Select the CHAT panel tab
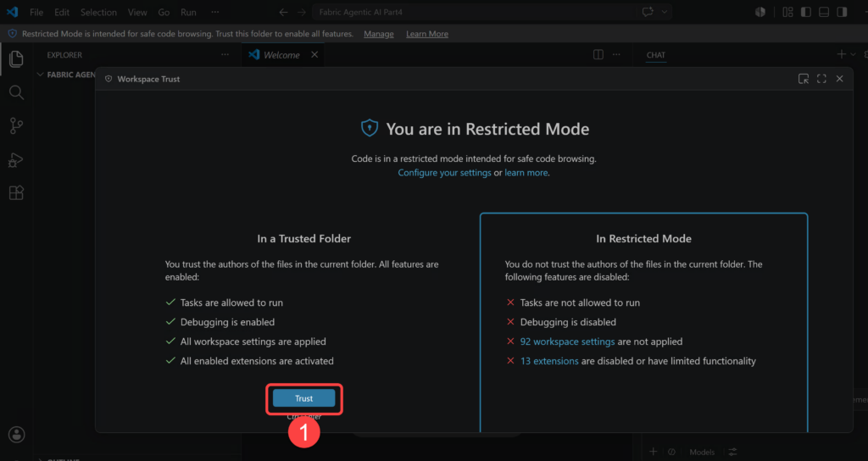 [x=656, y=55]
